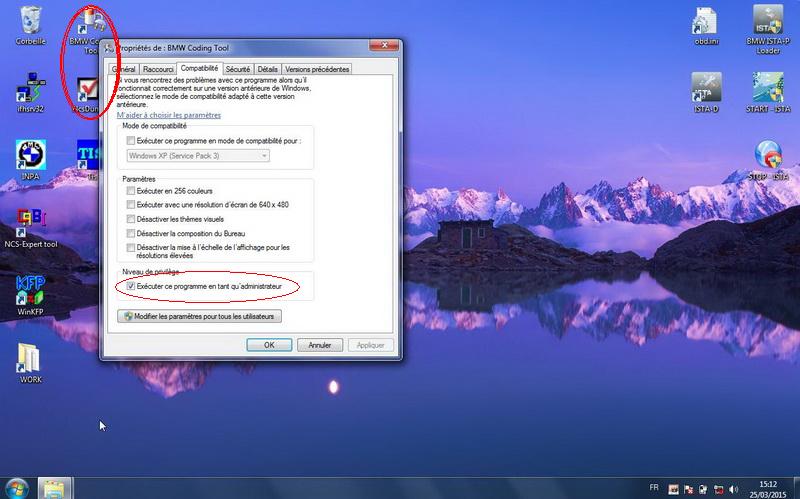Close the BMW Coding Tool properties dialog
The image size is (800, 499).
point(384,46)
